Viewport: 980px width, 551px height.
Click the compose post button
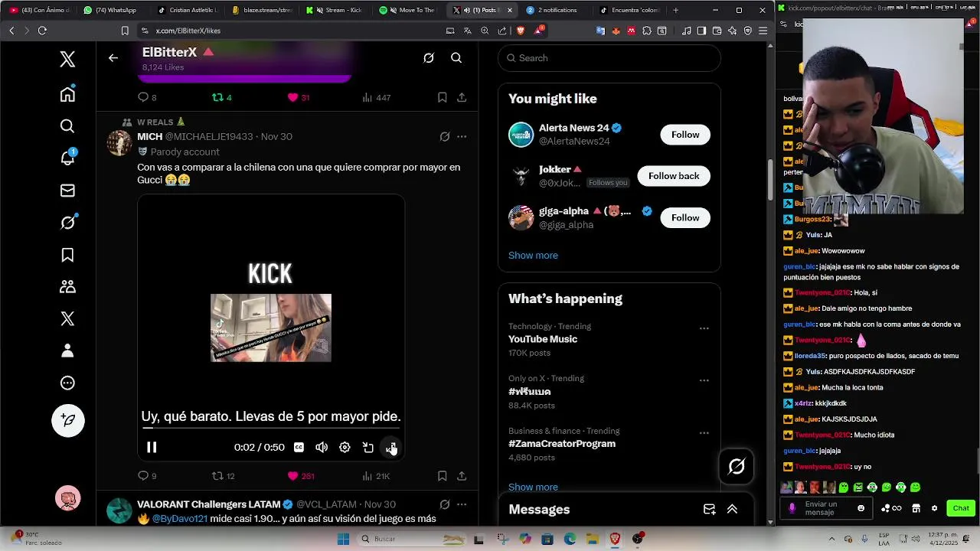point(67,420)
